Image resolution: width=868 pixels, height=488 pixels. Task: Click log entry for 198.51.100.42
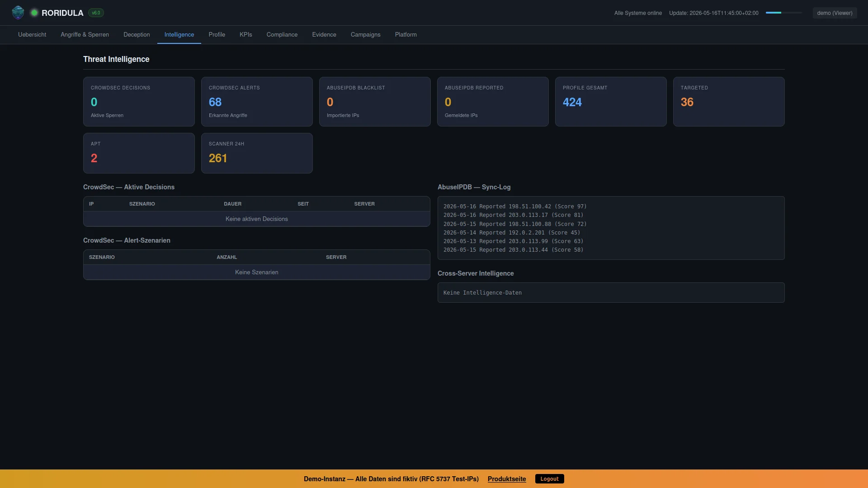(x=515, y=206)
